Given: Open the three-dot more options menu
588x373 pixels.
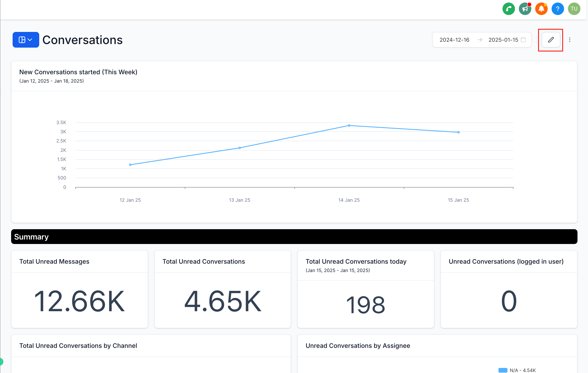Looking at the screenshot, I should [569, 40].
